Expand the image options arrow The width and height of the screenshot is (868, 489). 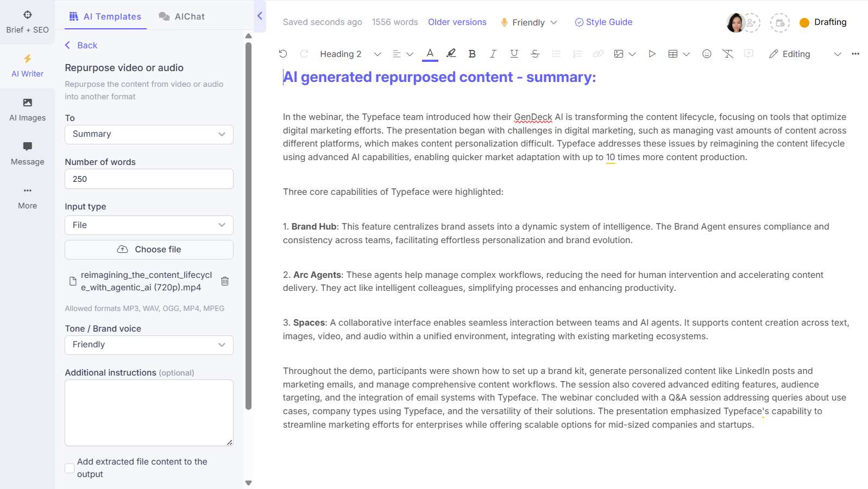click(x=632, y=54)
